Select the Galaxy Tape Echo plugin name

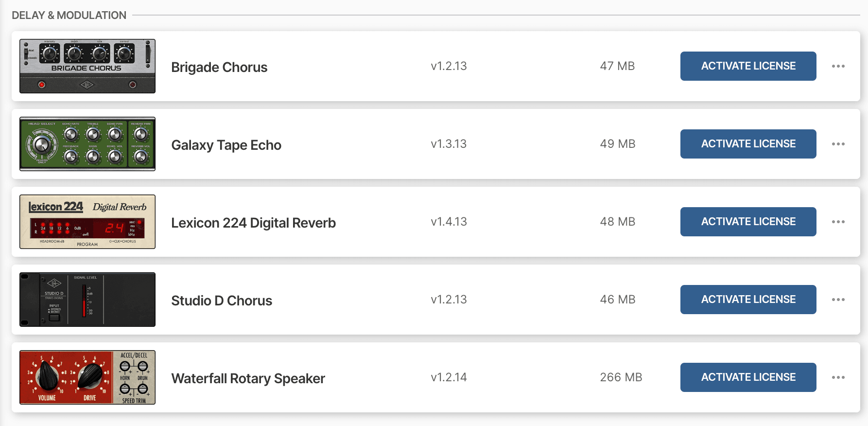226,145
